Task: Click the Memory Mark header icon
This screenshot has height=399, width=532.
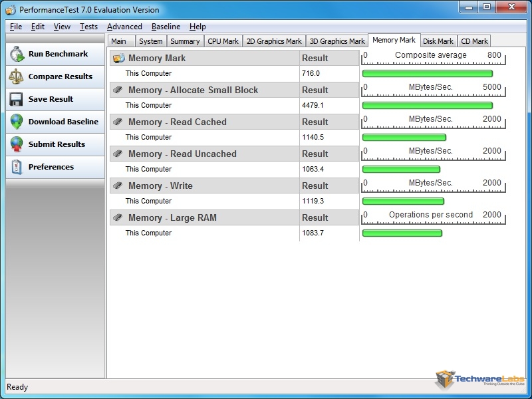Action: (118, 59)
